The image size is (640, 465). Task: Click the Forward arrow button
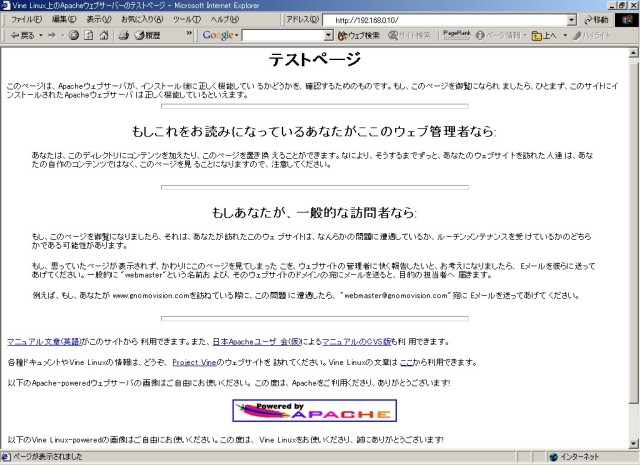tap(51, 35)
